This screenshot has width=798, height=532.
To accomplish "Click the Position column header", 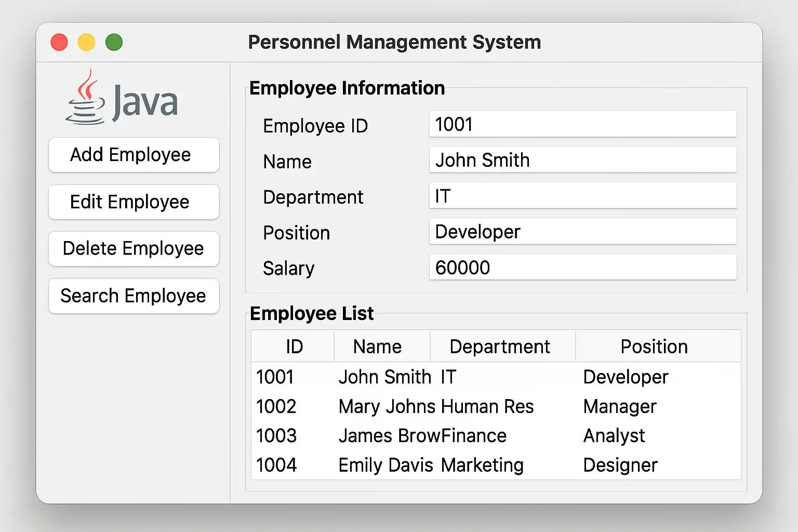I will pos(654,347).
